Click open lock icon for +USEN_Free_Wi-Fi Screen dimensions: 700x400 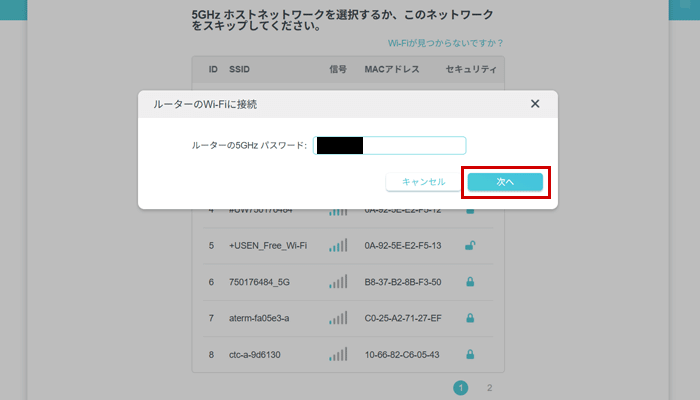[x=470, y=246]
